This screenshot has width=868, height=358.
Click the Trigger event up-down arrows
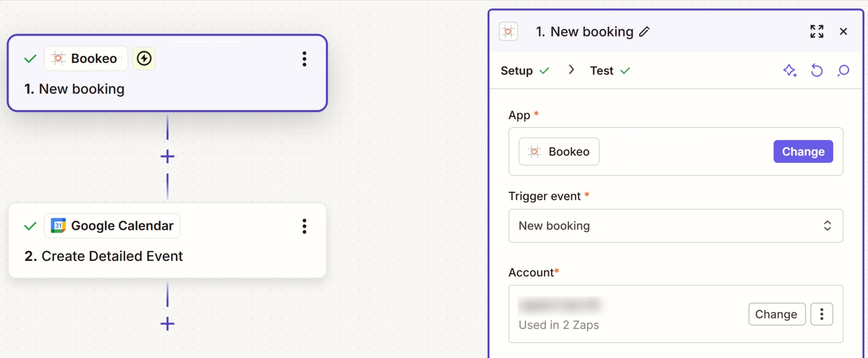click(x=827, y=226)
